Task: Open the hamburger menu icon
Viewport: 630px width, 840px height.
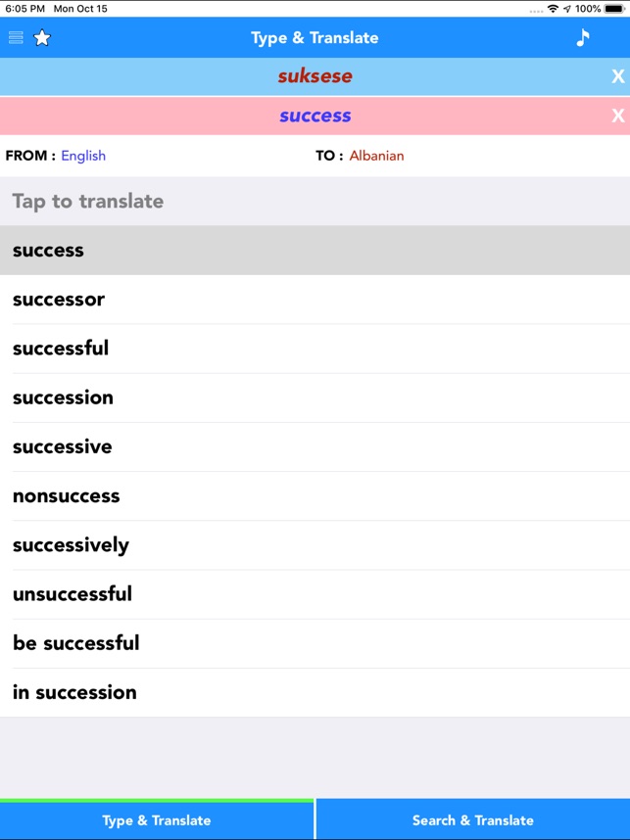Action: 16,38
